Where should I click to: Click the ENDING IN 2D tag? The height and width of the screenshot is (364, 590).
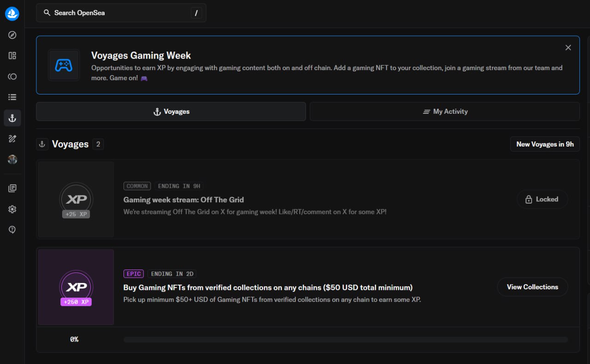pyautogui.click(x=172, y=274)
